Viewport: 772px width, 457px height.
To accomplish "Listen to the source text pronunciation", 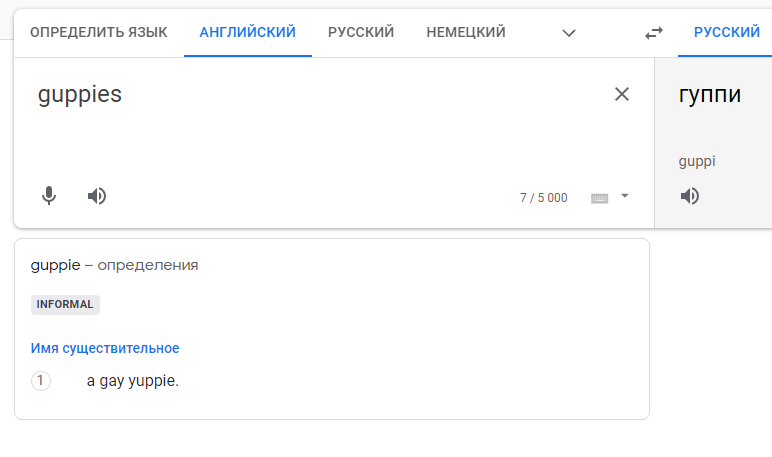I will (x=97, y=196).
